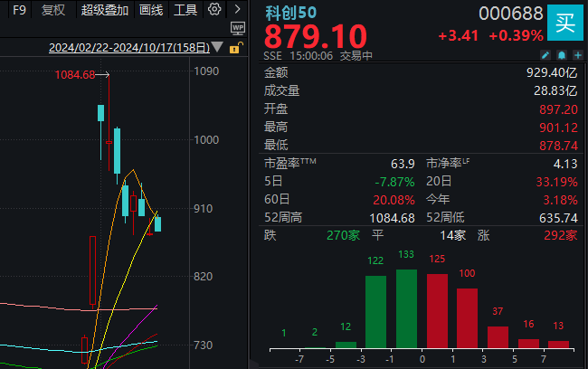Screen dimensions: 588x369
Task: Click the 科创50 index name
Action: point(289,12)
